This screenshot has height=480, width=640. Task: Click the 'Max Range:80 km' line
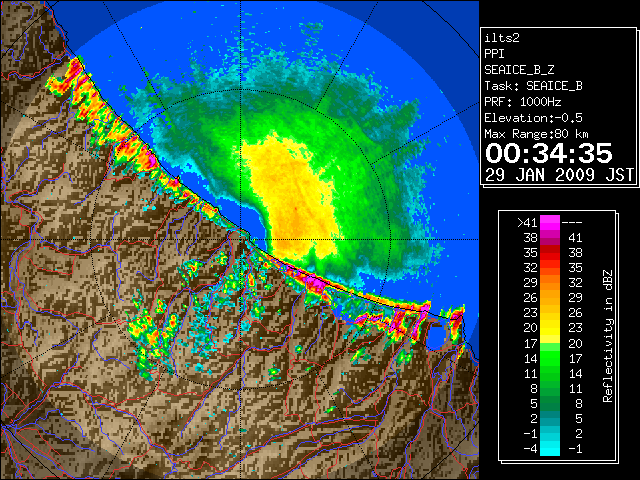click(x=536, y=134)
